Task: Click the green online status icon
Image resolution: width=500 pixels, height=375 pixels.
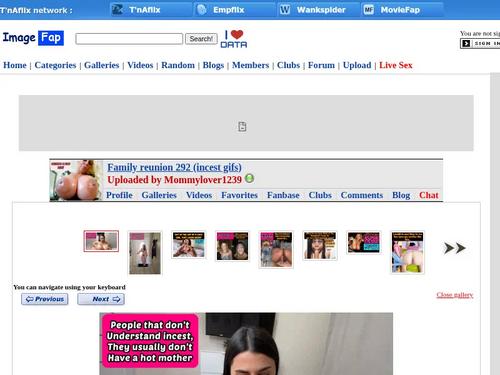Action: pos(249,179)
